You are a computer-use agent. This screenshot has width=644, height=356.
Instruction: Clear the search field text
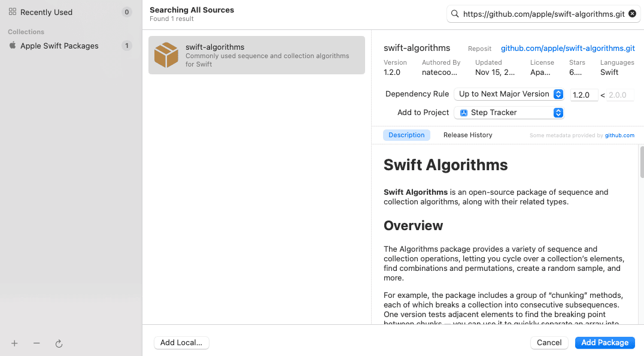tap(633, 14)
